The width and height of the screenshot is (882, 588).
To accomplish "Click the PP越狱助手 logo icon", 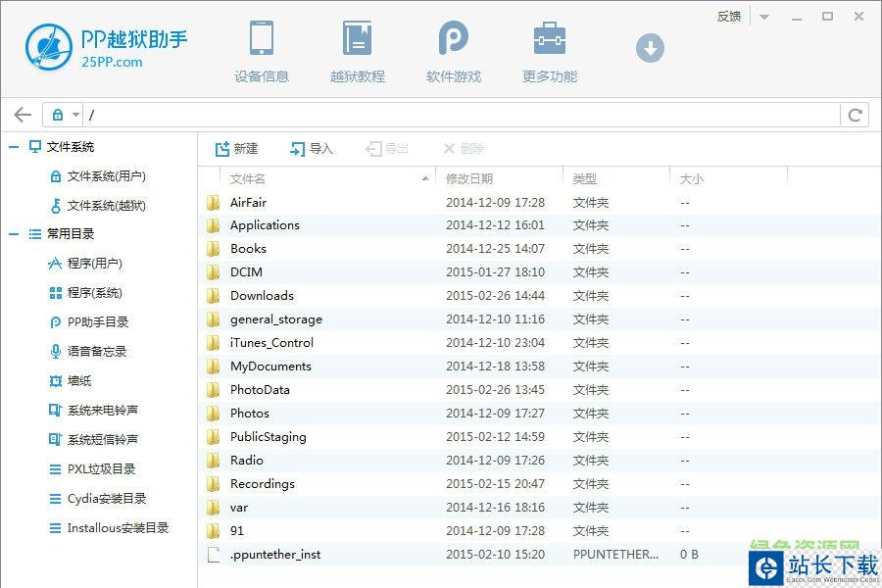I will 49,47.
